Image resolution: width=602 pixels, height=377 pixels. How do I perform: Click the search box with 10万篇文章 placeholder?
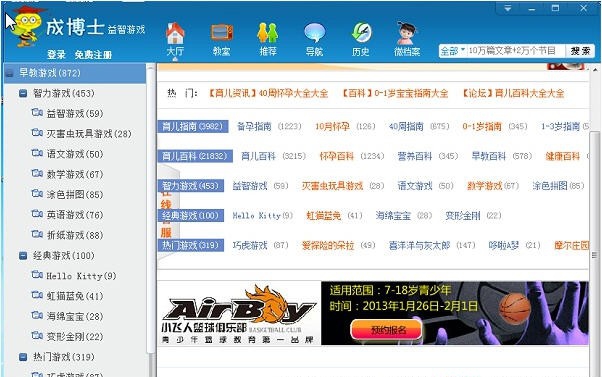point(516,51)
